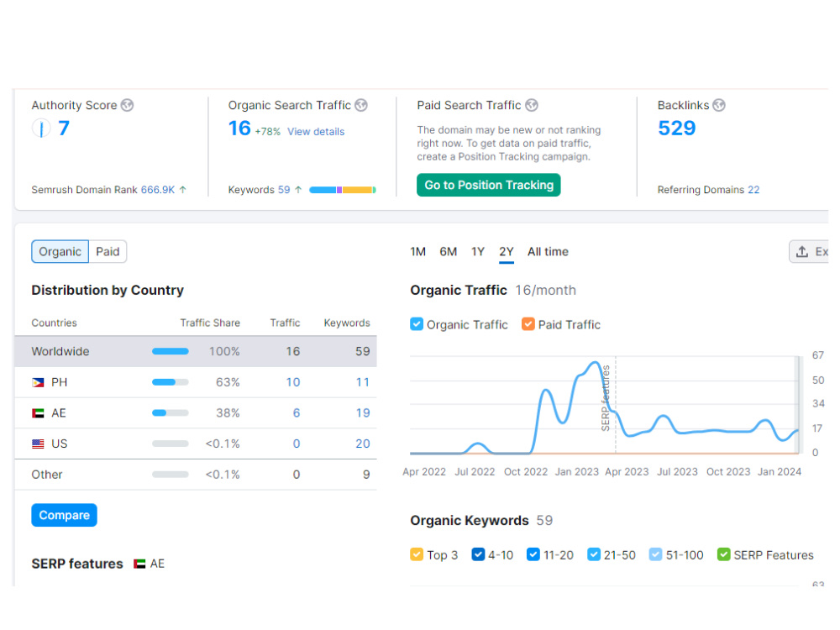Open US traffic value 0
The image size is (840, 630).
[x=297, y=444]
